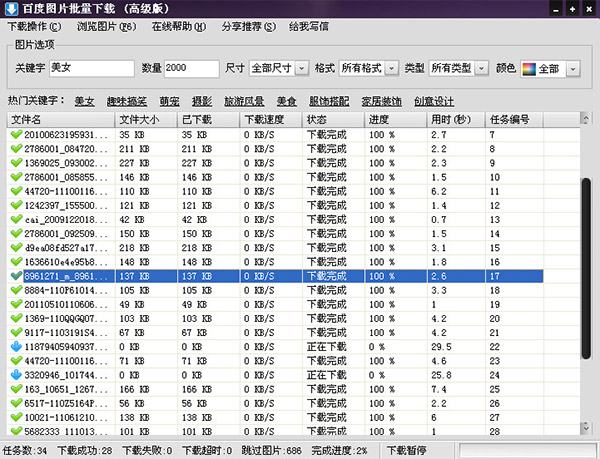Click the hot keyword link 旅游风景
The height and width of the screenshot is (459, 600).
click(244, 101)
